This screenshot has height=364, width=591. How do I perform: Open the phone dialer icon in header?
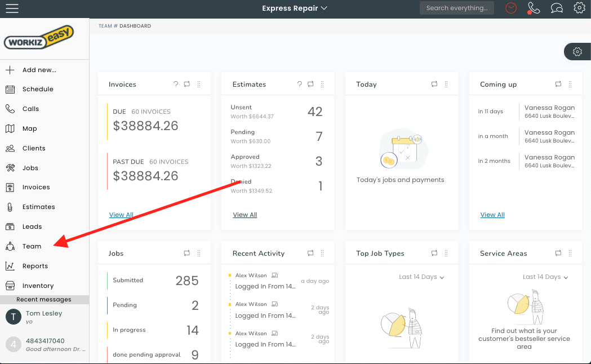533,8
